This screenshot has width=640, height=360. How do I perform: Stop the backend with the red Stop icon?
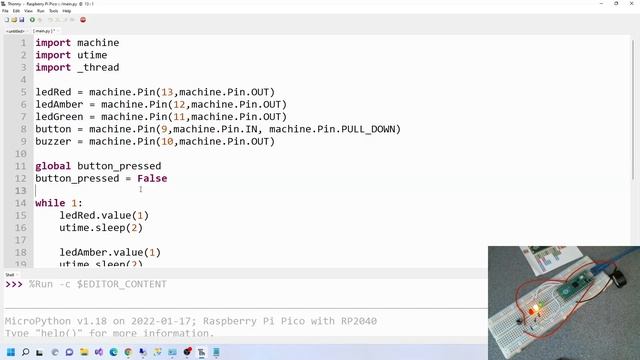click(x=83, y=20)
